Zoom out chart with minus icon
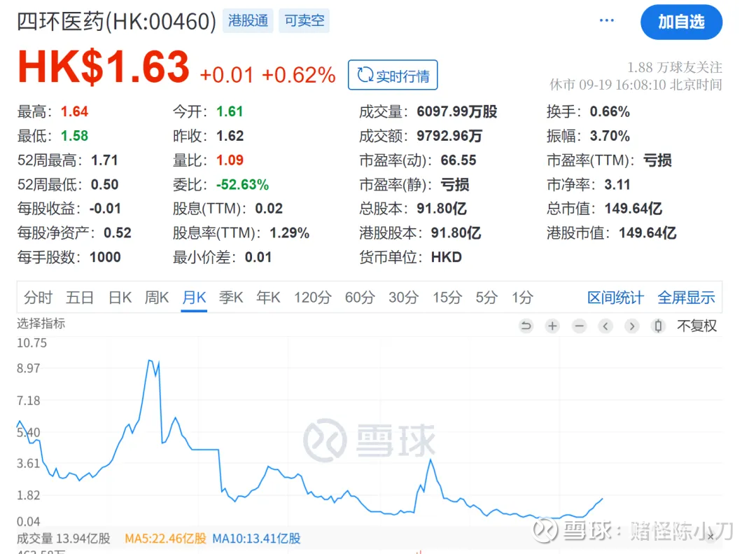 (x=579, y=326)
